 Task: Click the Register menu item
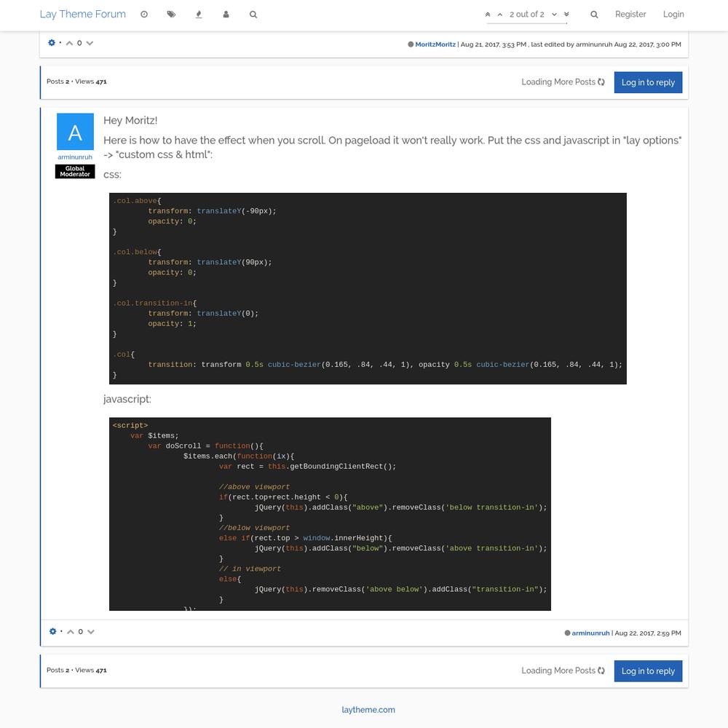[630, 15]
